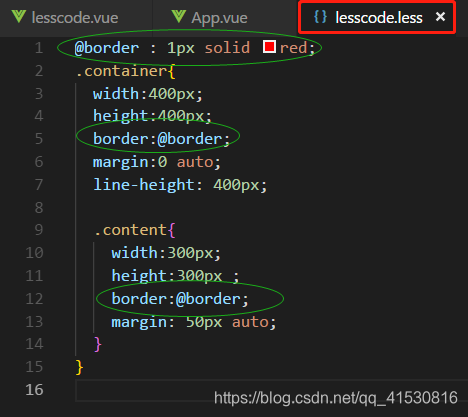Place cursor in empty line 16

click(272, 390)
